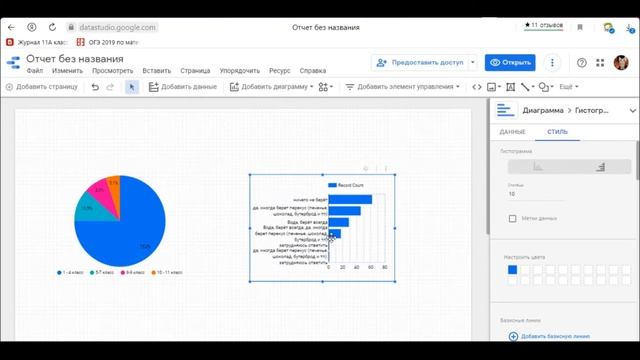Pick the blue series color swatch
This screenshot has height=360, width=640.
tap(512, 270)
